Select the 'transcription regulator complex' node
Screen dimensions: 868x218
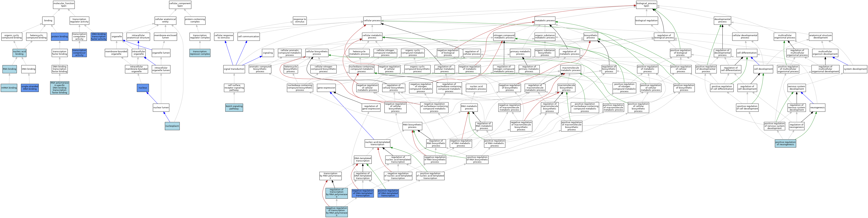[x=200, y=36]
